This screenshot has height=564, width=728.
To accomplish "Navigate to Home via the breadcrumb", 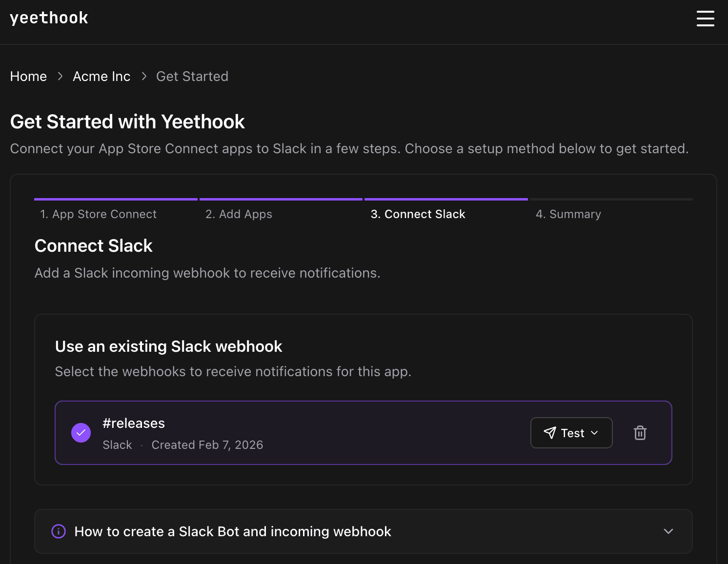I will (x=28, y=76).
